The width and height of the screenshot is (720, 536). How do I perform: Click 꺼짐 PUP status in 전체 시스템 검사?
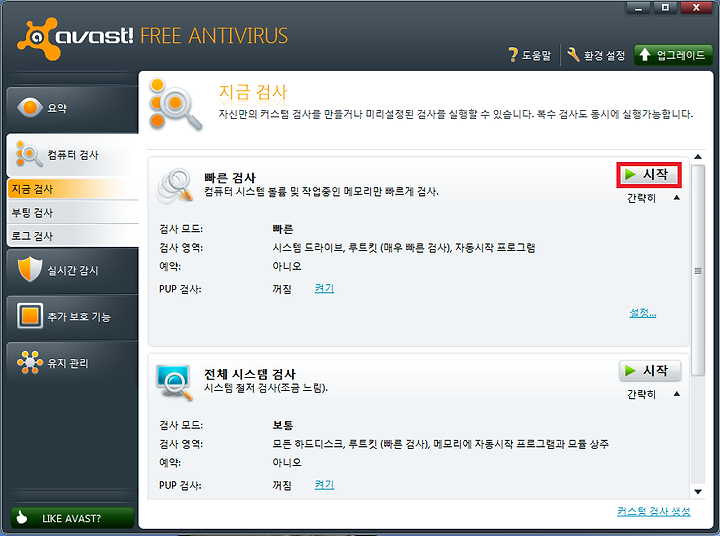click(282, 485)
